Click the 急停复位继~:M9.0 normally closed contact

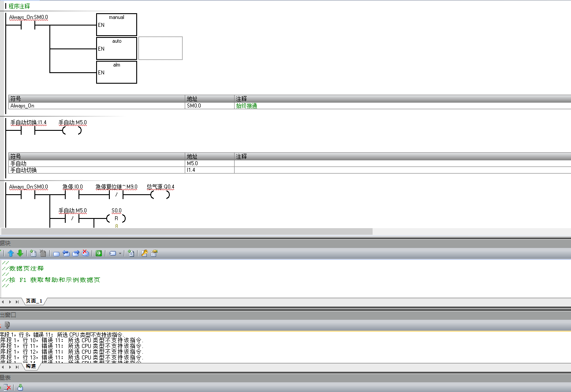[x=116, y=195]
